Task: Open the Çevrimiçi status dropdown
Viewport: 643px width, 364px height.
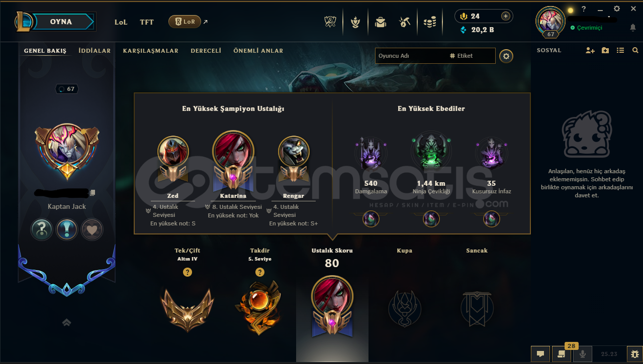Action: click(586, 28)
